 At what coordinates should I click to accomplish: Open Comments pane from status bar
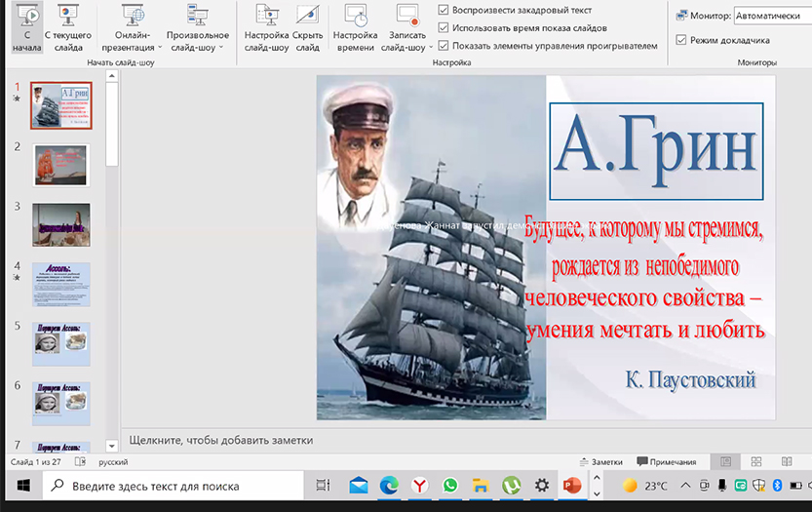tap(667, 461)
